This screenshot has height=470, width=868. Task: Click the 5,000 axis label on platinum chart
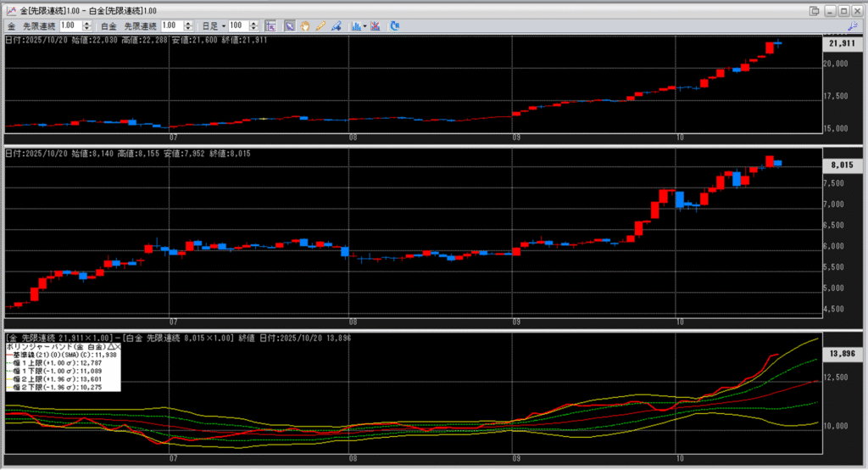[x=834, y=288]
